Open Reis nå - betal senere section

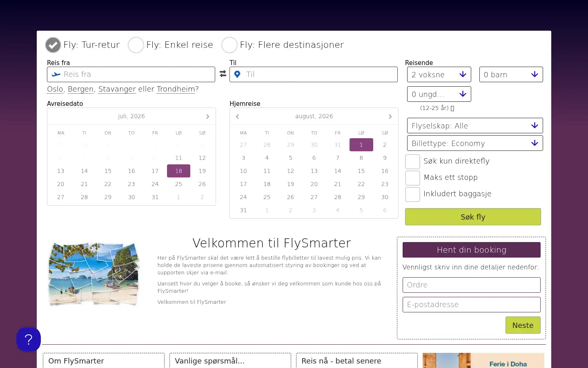point(357,361)
